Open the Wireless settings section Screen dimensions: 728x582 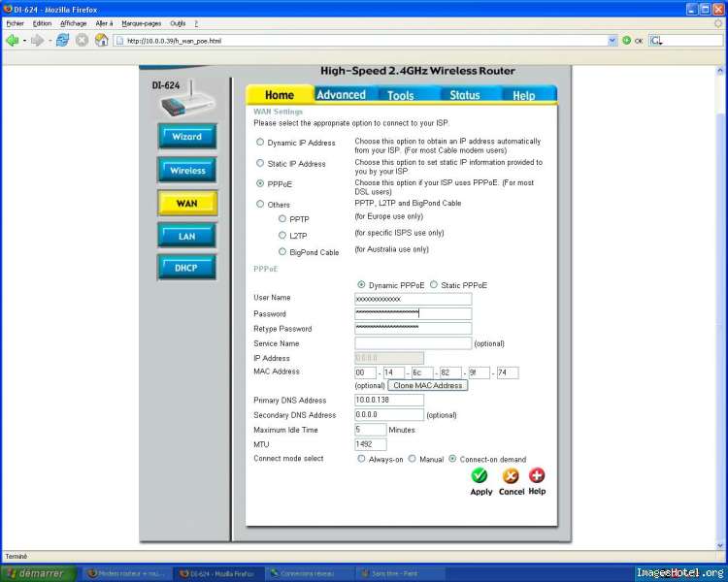coord(187,171)
